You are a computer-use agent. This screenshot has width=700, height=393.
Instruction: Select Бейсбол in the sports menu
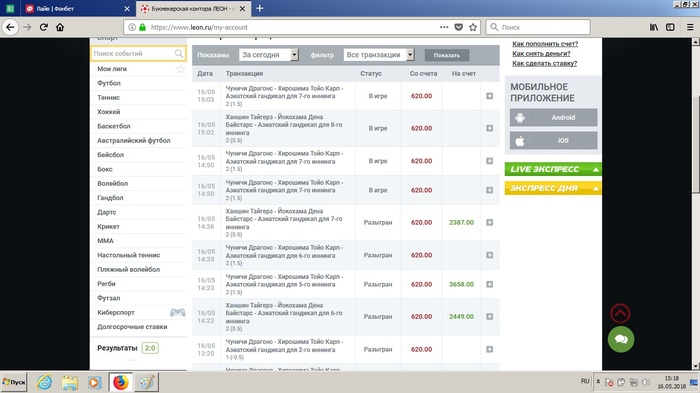click(x=110, y=155)
